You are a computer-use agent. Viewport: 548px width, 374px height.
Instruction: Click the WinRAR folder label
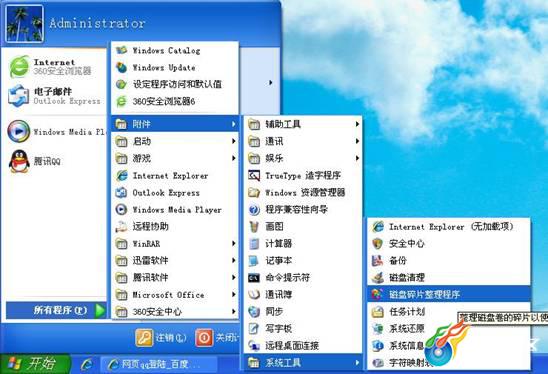[146, 244]
